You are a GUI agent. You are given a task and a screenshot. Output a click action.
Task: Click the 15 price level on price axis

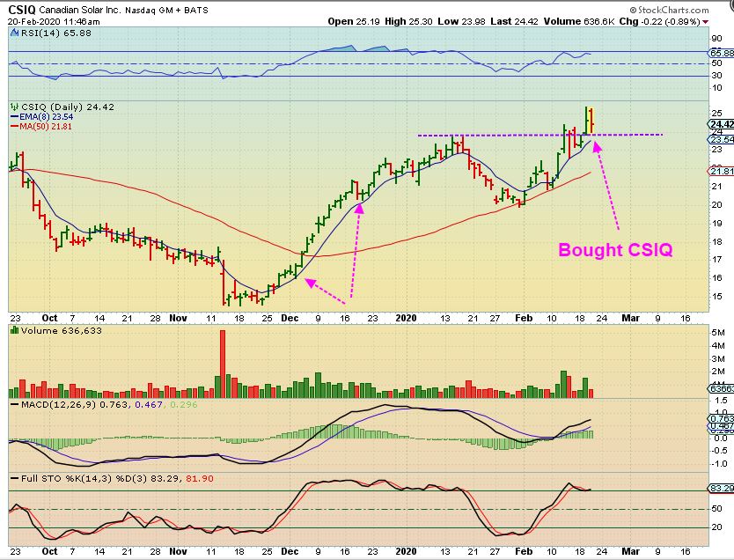(716, 297)
